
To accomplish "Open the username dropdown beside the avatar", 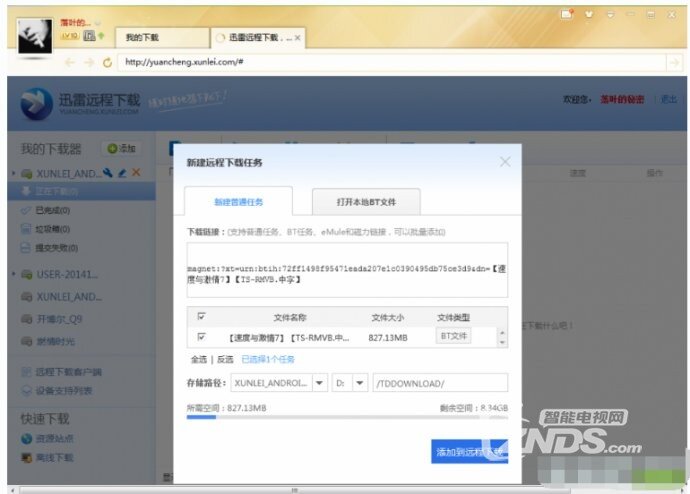I will 98,23.
